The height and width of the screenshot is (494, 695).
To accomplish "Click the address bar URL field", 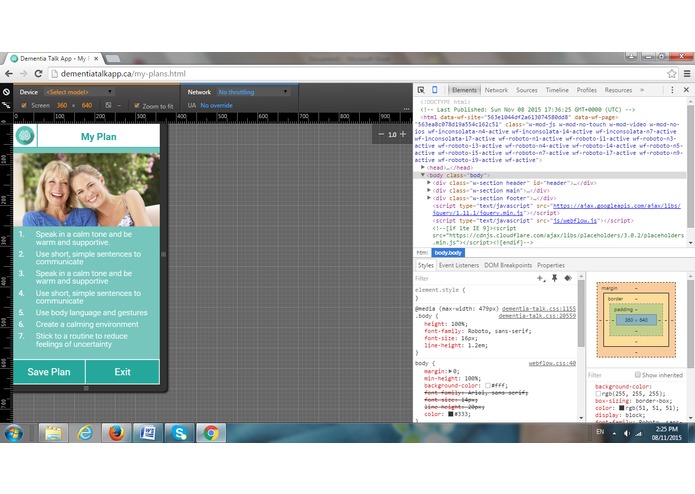I will click(356, 74).
